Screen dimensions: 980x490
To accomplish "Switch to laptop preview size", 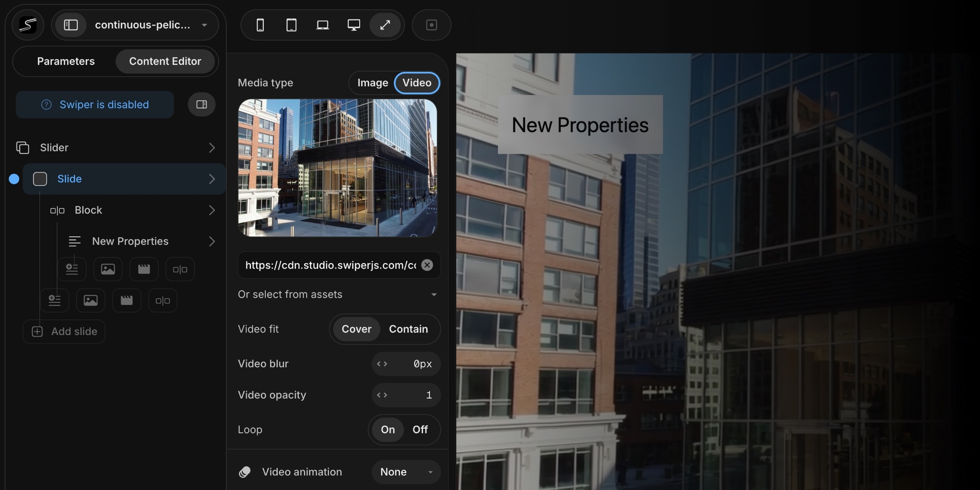I will click(322, 25).
